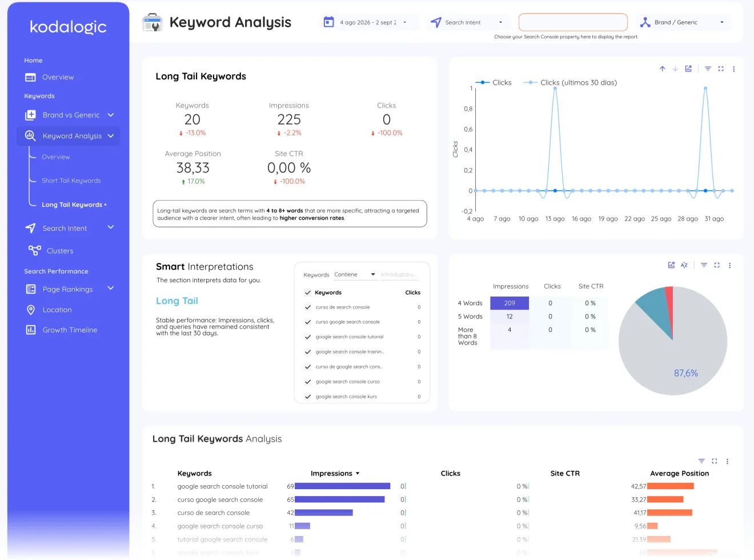Navigate to Clusters page
This screenshot has width=754, height=560.
[x=60, y=251]
